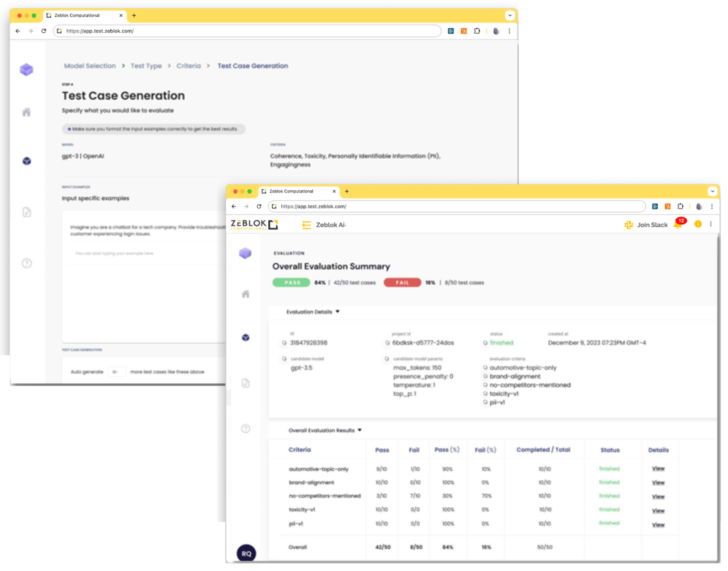Click the finished status in Evaluation Details
Screen dimensions: 728x571
pos(502,343)
